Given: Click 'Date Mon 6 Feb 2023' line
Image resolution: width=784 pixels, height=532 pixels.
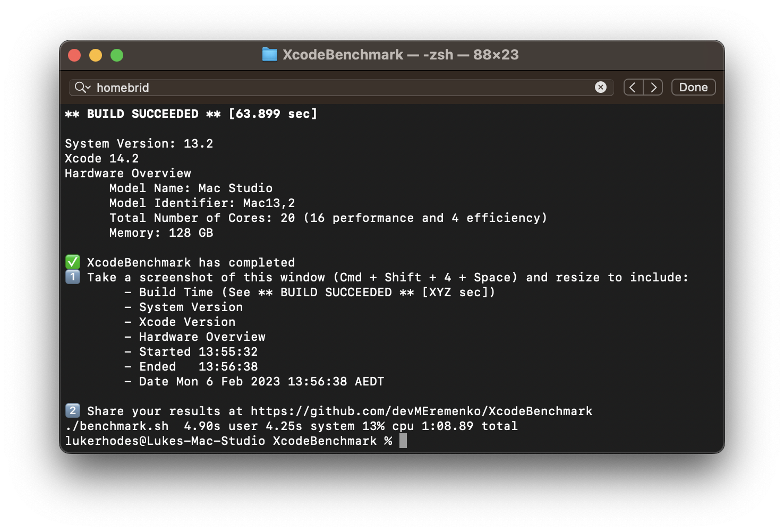Looking at the screenshot, I should coord(254,381).
